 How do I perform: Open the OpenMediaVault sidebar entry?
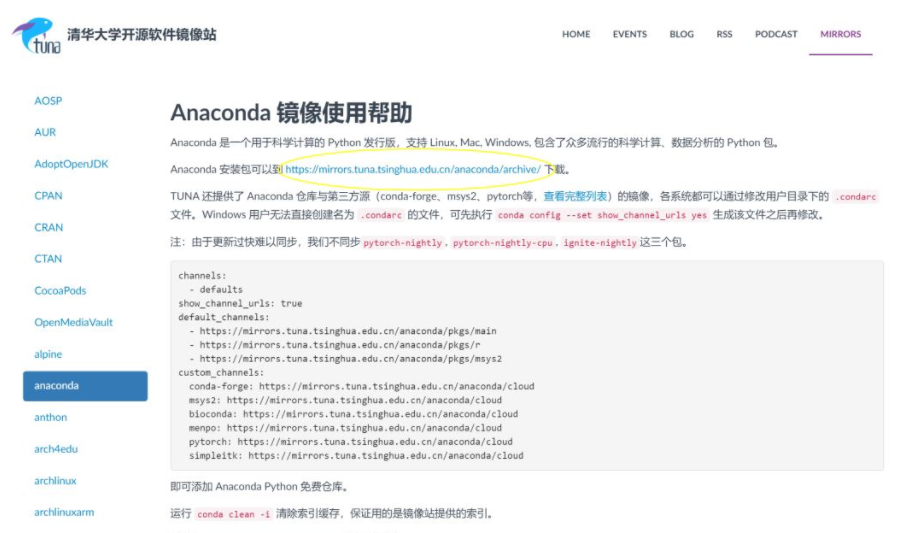pyautogui.click(x=74, y=322)
